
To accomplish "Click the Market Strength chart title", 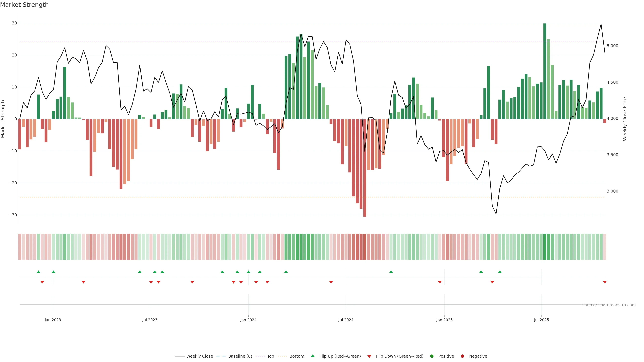I will (x=24, y=5).
